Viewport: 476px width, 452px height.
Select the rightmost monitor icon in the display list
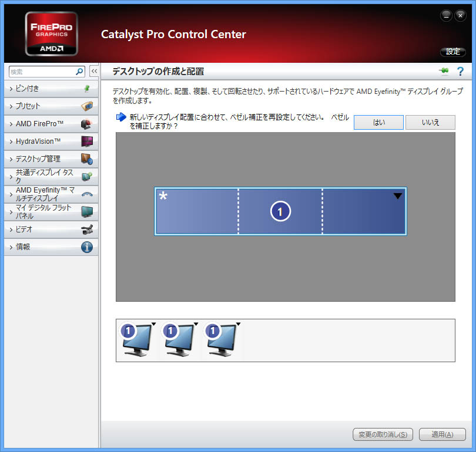[x=222, y=340]
